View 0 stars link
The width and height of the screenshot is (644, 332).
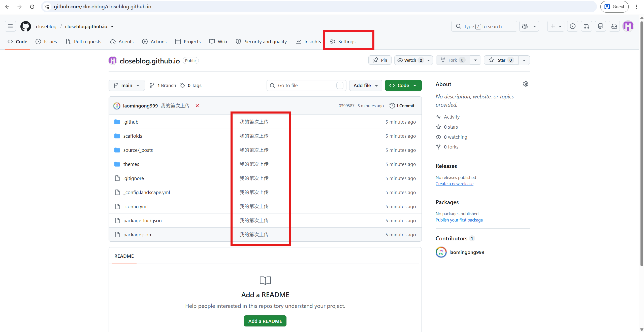(x=447, y=127)
